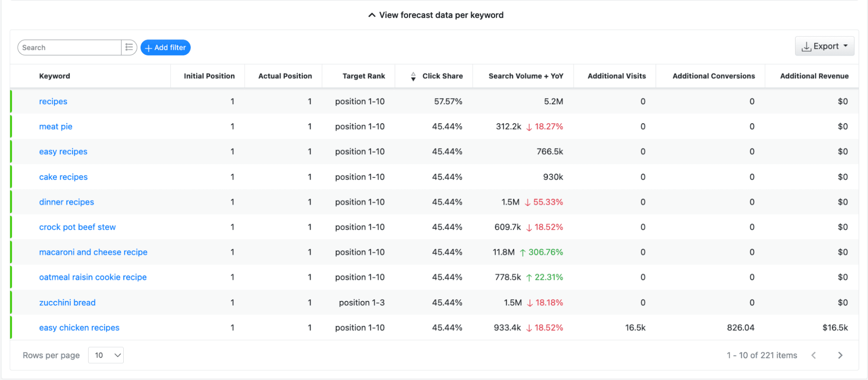
Task: Open the macaroni and cheese recipe link
Action: point(93,252)
